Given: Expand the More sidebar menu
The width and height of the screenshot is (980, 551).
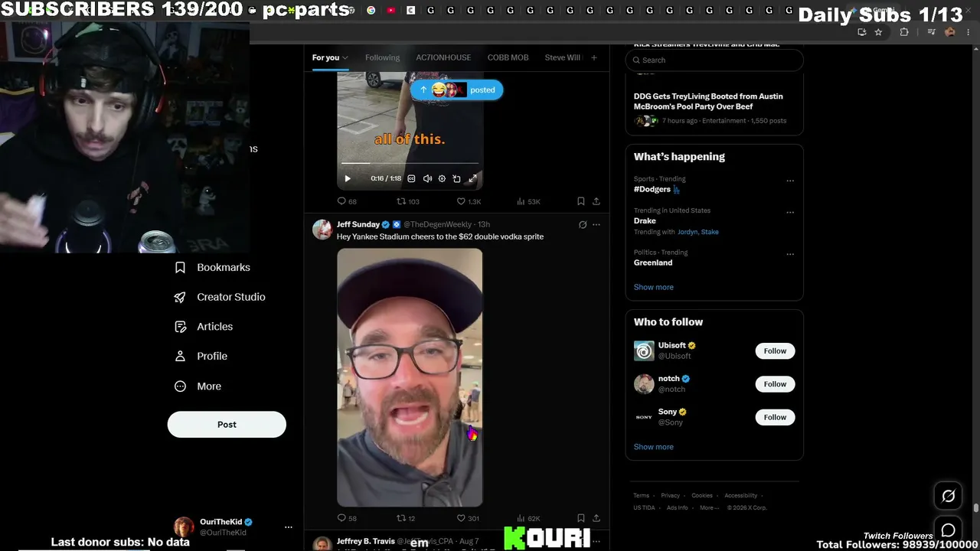Looking at the screenshot, I should click(198, 386).
